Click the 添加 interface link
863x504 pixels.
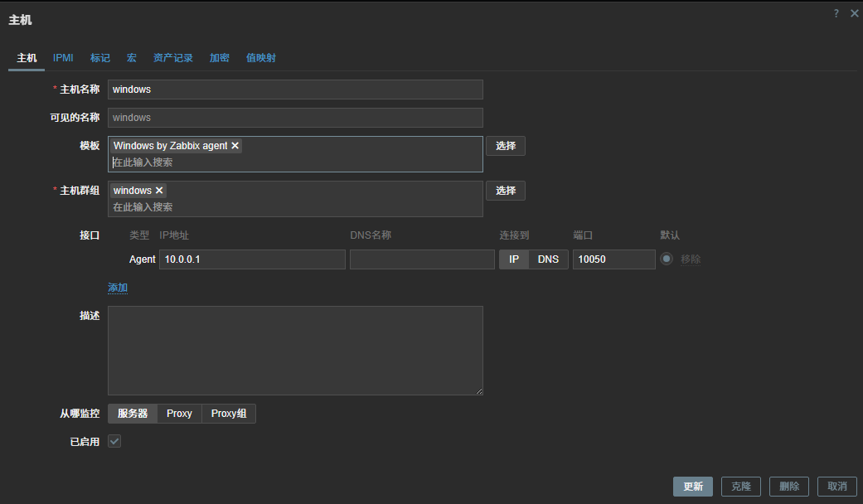118,288
